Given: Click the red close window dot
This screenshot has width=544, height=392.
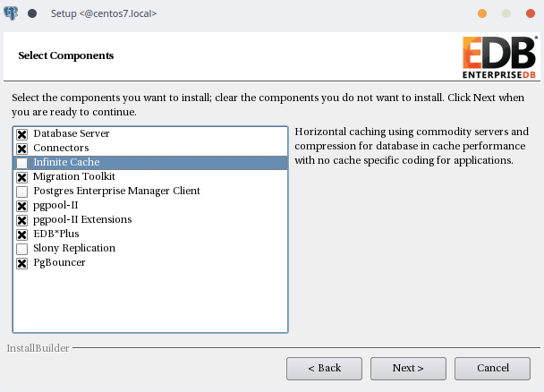Looking at the screenshot, I should [x=530, y=13].
